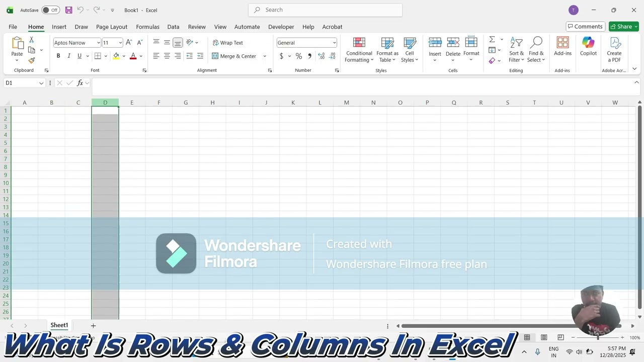Image resolution: width=644 pixels, height=362 pixels.
Task: Toggle bottom align button
Action: coord(178,43)
